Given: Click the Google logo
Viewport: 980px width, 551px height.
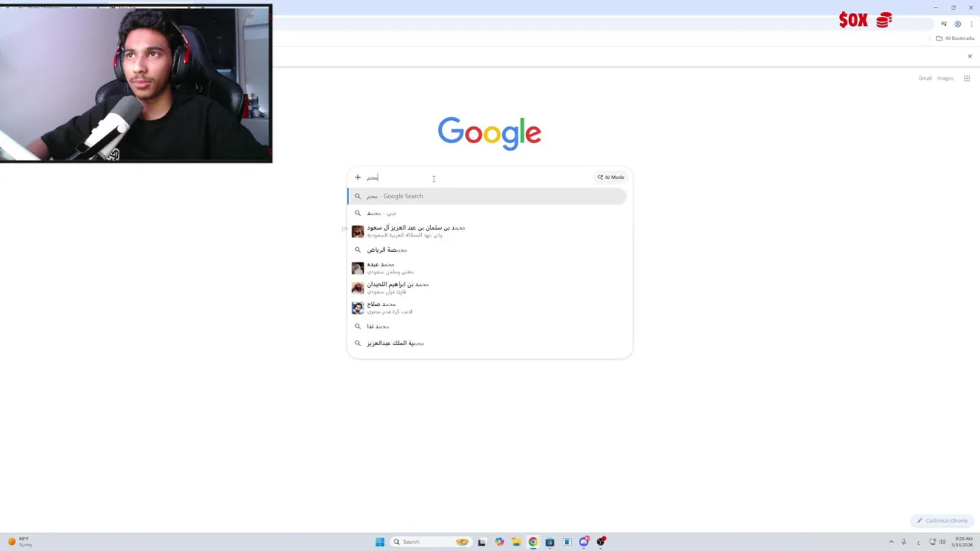Looking at the screenshot, I should coord(489,133).
